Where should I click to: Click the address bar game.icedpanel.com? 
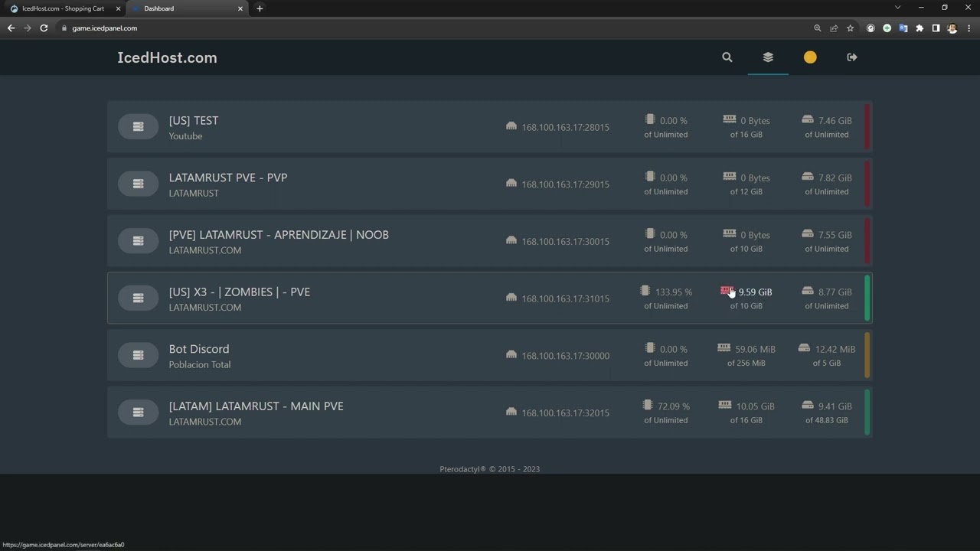[x=105, y=28]
